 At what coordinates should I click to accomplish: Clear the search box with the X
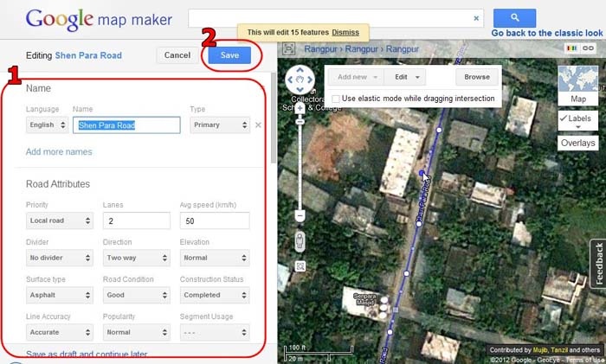point(476,18)
